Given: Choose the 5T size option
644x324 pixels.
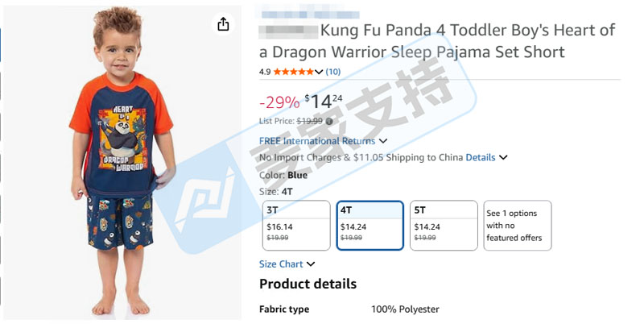Looking at the screenshot, I should click(444, 226).
